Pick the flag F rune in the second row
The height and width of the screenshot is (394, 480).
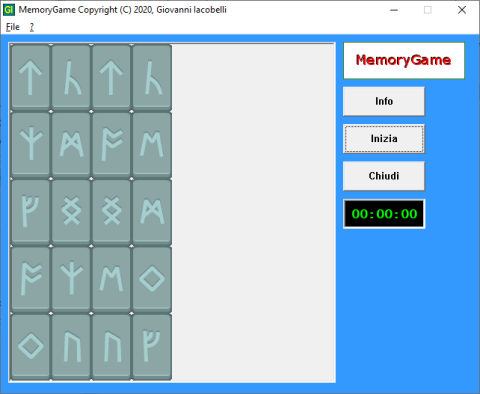click(111, 145)
